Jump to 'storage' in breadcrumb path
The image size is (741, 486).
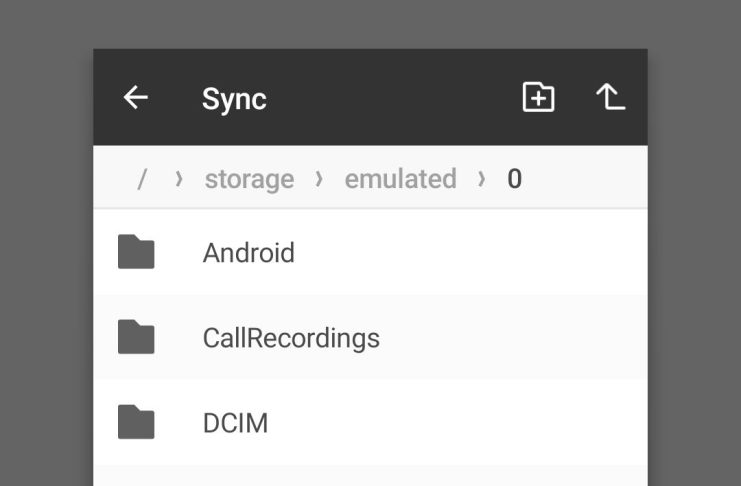[x=249, y=179]
